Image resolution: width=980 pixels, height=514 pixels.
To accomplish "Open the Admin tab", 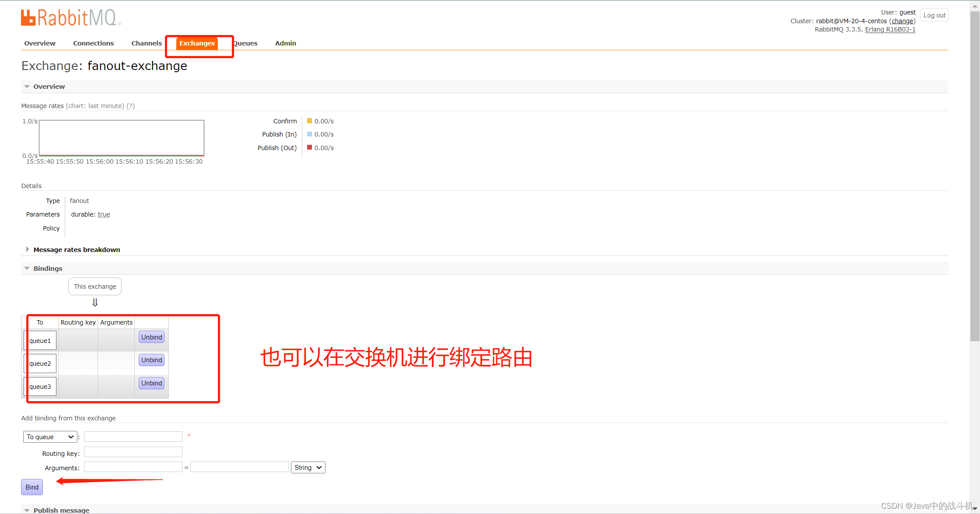I will (x=286, y=43).
